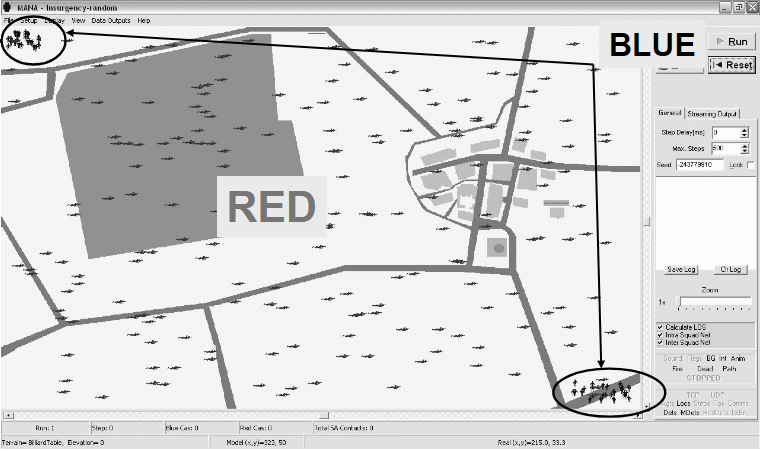Decrease Max. Steps with down arrow

coord(745,152)
